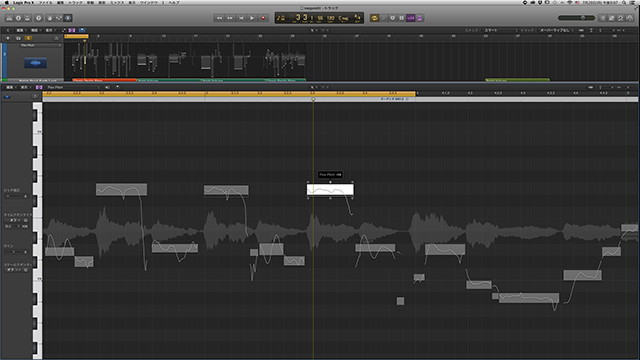Open the ウインドウ menu
This screenshot has height=360, width=640.
pyautogui.click(x=149, y=2)
